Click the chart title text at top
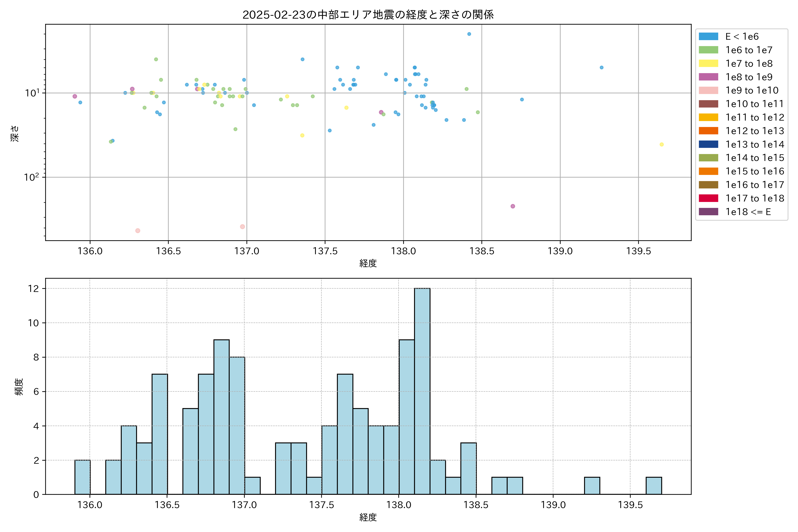This screenshot has width=798, height=532. (x=368, y=15)
